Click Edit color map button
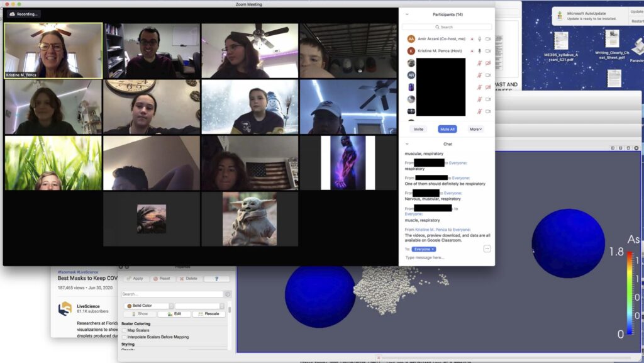644x363 pixels. (175, 314)
